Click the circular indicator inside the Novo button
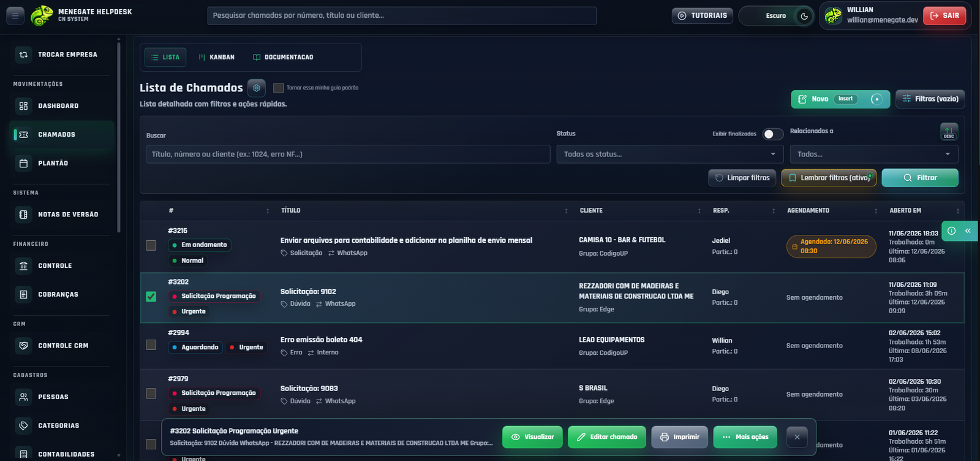The width and height of the screenshot is (980, 461). click(x=876, y=99)
